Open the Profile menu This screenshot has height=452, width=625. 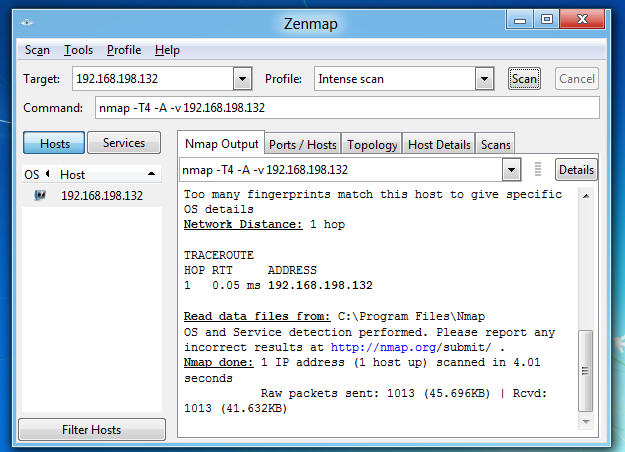click(124, 50)
